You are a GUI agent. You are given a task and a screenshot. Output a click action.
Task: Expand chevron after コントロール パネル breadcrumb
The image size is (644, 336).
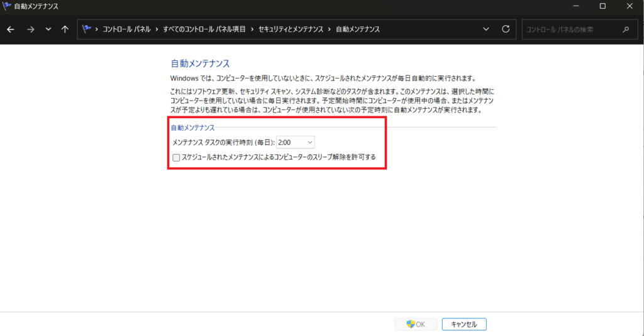(157, 30)
